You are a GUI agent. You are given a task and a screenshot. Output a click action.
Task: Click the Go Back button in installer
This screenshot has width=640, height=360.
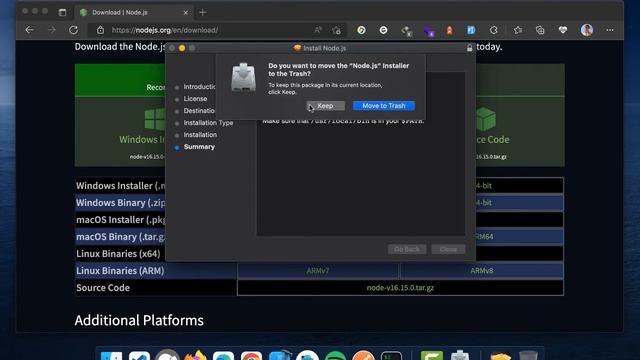coord(407,249)
